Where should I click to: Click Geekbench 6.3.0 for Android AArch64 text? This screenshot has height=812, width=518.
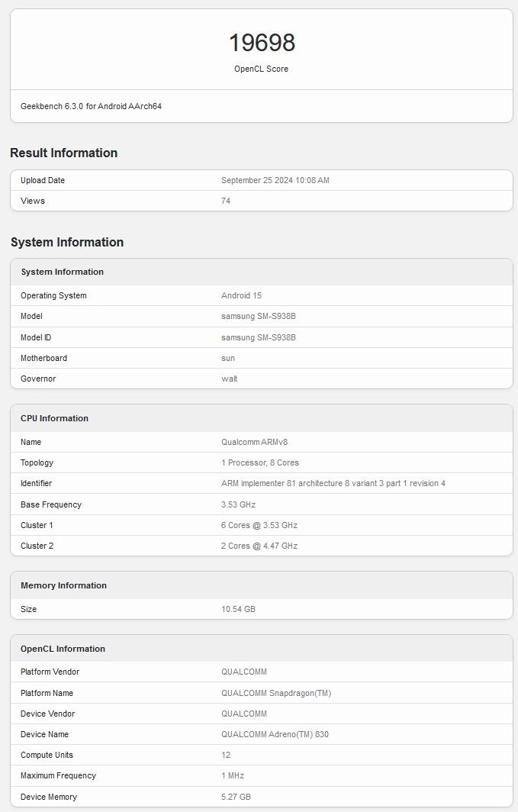(91, 106)
